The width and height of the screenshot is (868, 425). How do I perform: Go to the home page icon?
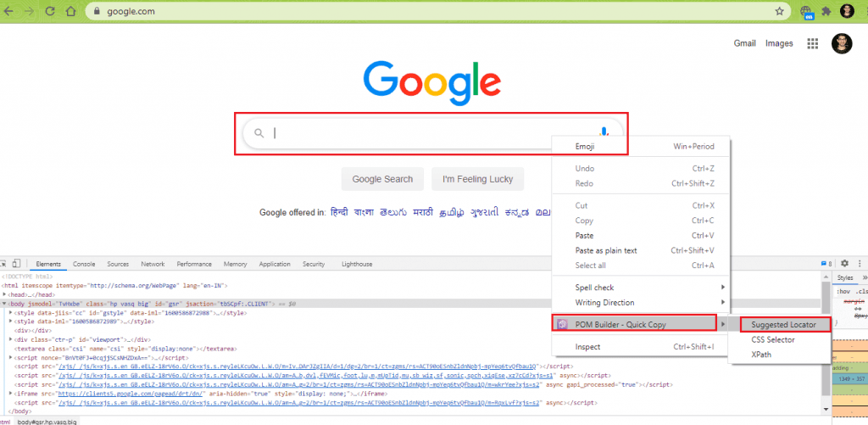pos(70,11)
